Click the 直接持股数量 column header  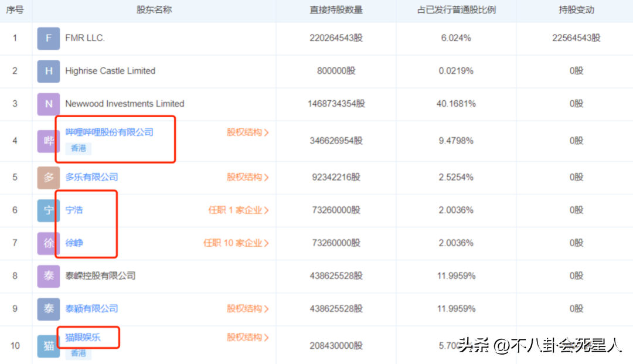coord(336,10)
